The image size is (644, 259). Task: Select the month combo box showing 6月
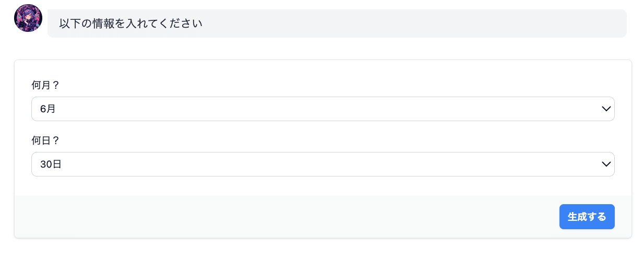[323, 109]
